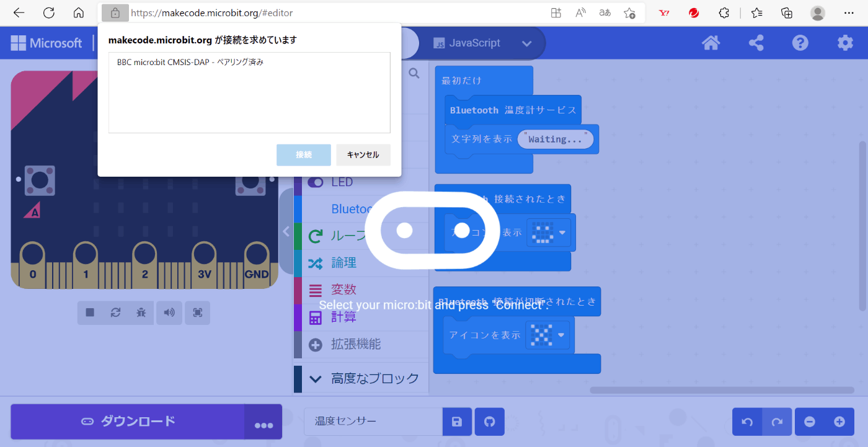
Task: Toggle simulator debug mode bug icon
Action: (x=141, y=312)
